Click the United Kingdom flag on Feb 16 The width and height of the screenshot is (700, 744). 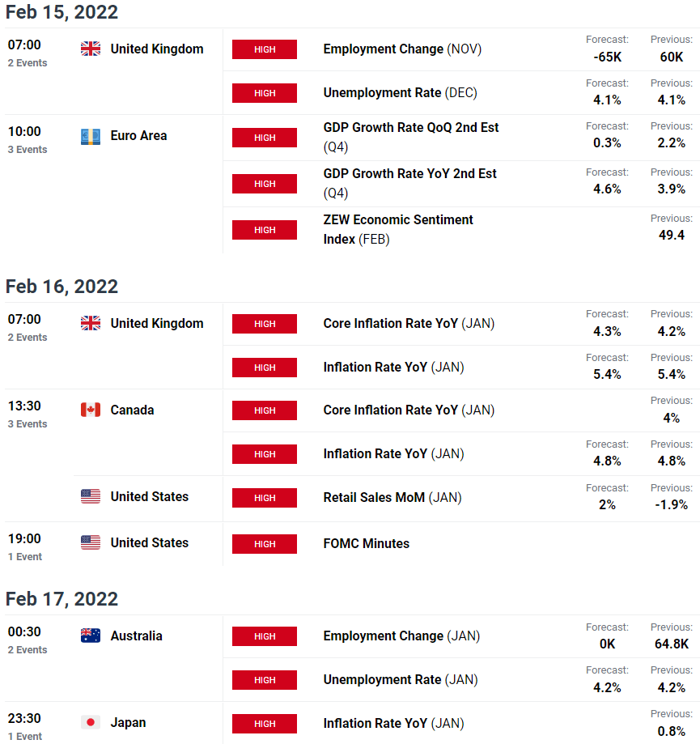click(90, 323)
